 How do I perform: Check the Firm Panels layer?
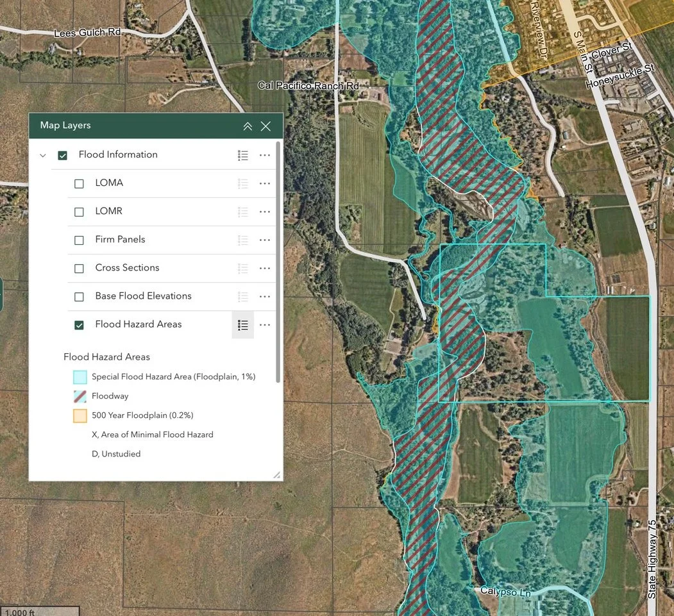[79, 240]
